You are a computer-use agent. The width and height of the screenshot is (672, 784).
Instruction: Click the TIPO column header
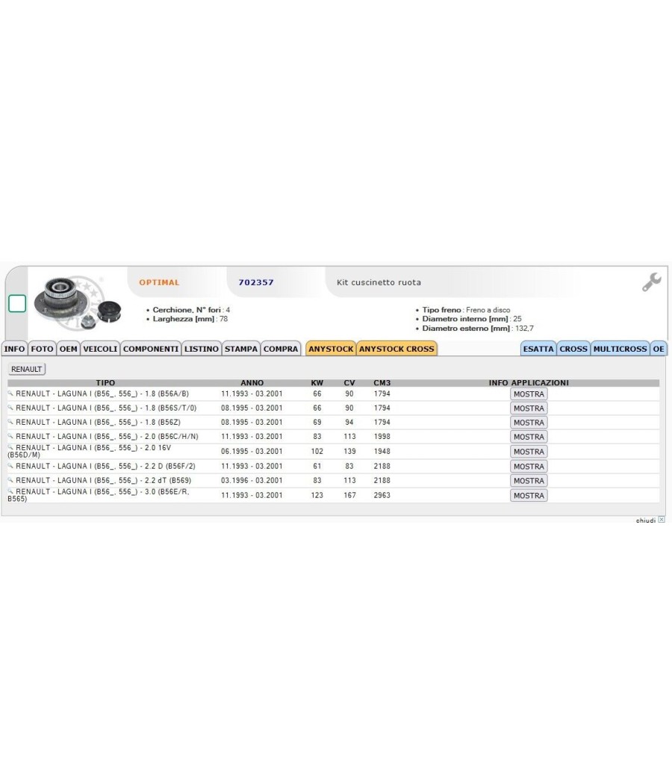pos(105,383)
